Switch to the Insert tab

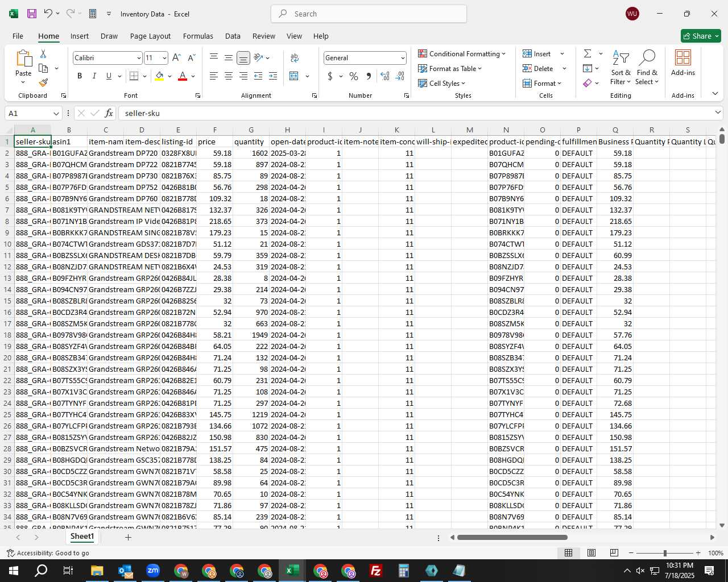coord(80,36)
